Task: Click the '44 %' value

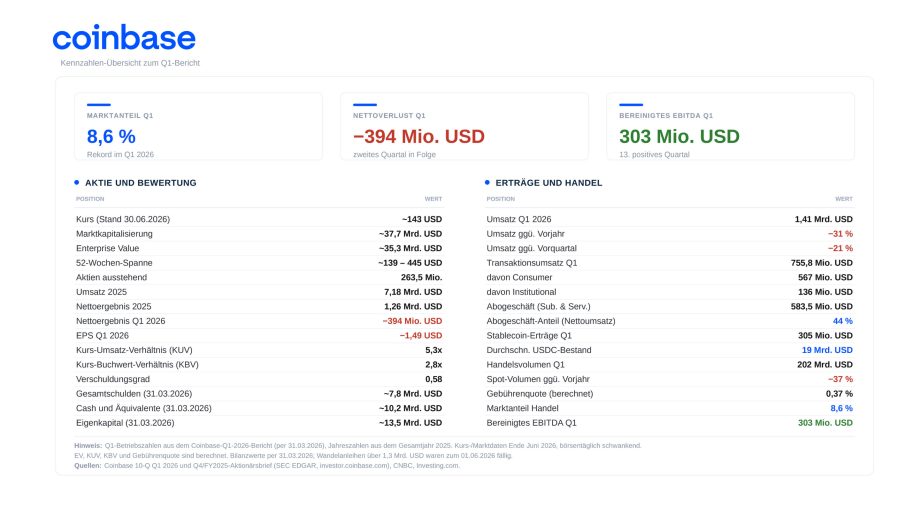Action: point(843,321)
